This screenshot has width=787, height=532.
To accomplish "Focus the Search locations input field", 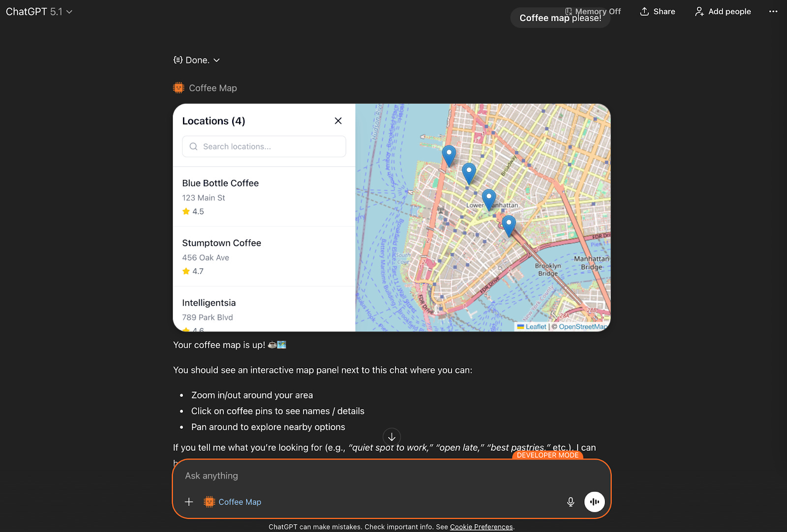I will pos(264,147).
